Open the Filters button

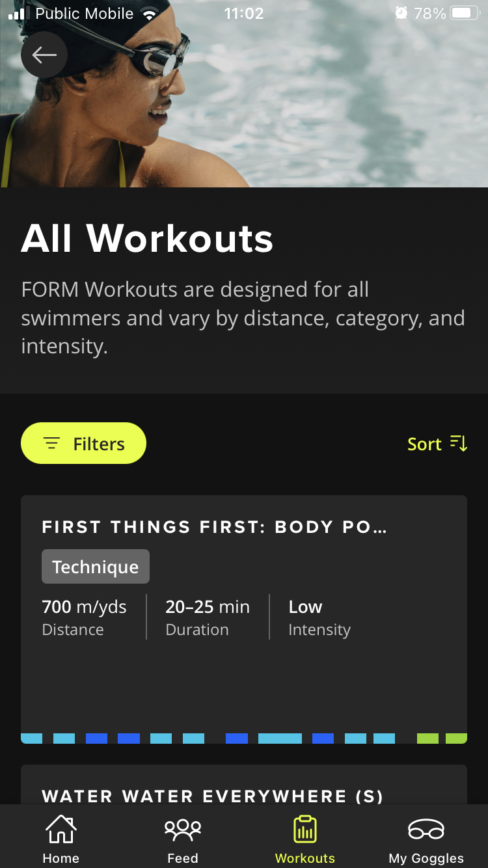[83, 444]
